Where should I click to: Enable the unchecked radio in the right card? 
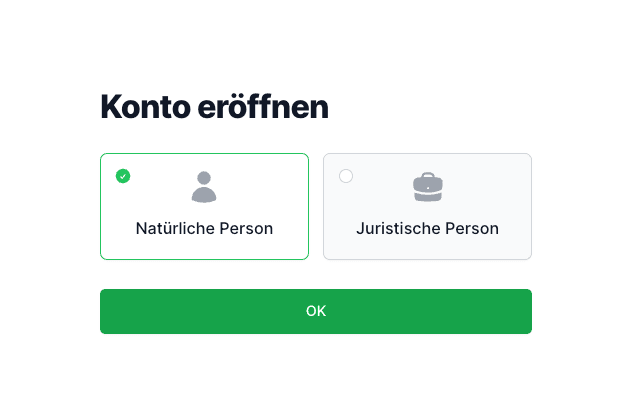(346, 176)
